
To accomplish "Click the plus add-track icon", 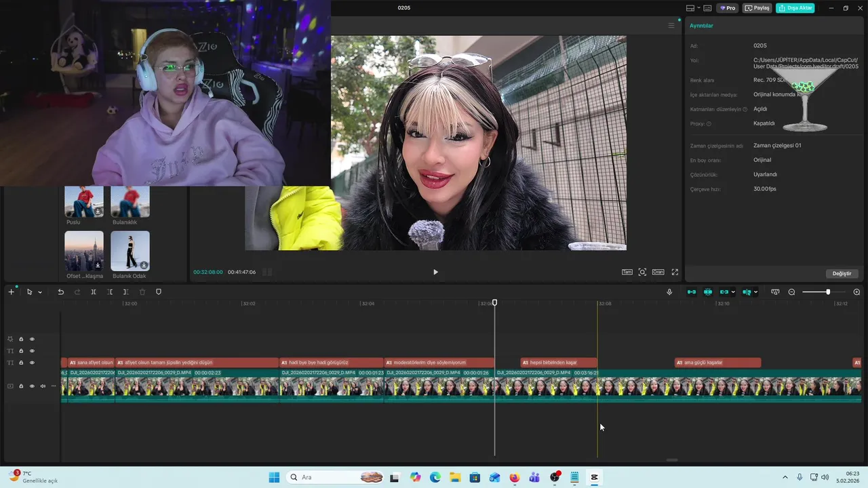I will tap(11, 292).
